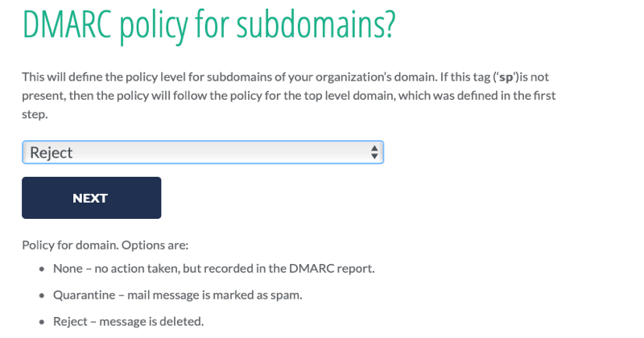Image resolution: width=644 pixels, height=338 pixels.
Task: Click the bullet dot beside Reject item
Action: pos(42,323)
